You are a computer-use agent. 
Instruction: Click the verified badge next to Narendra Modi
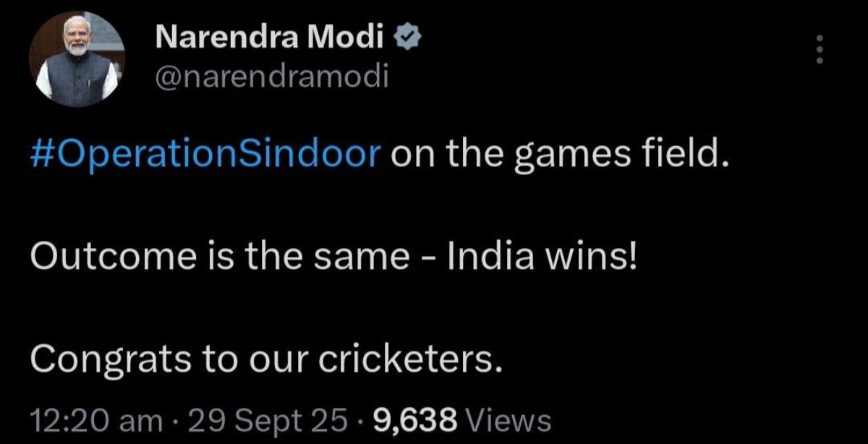[407, 33]
